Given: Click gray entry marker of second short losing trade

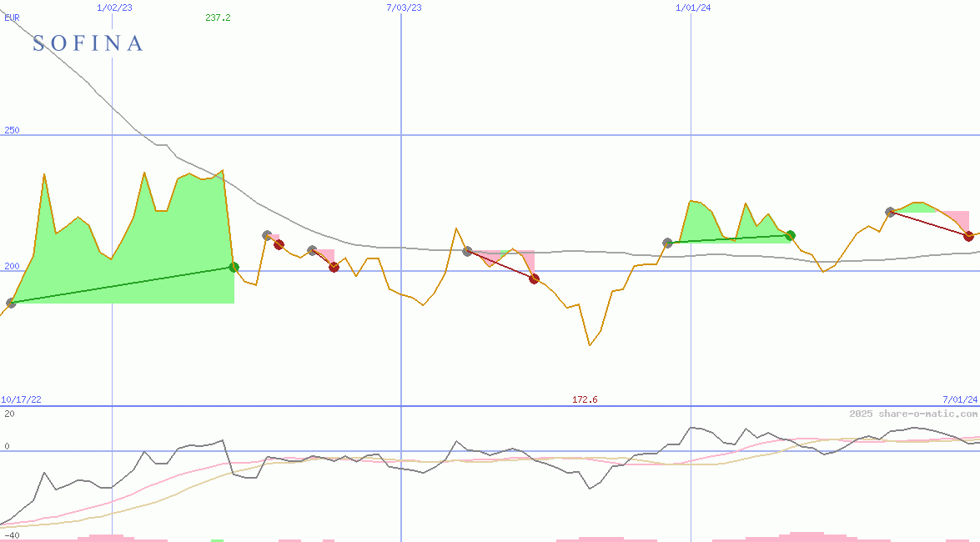Looking at the screenshot, I should 313,251.
